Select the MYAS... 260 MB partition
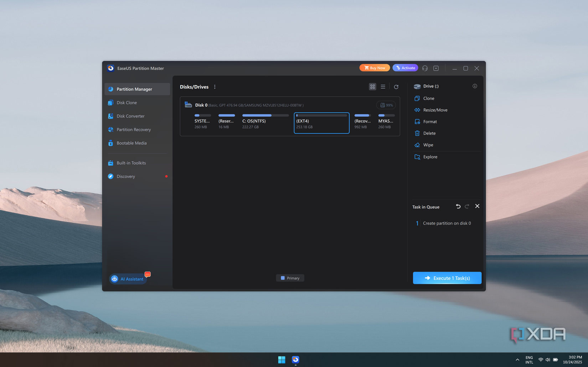Screen dimensions: 588x367 pos(386,122)
